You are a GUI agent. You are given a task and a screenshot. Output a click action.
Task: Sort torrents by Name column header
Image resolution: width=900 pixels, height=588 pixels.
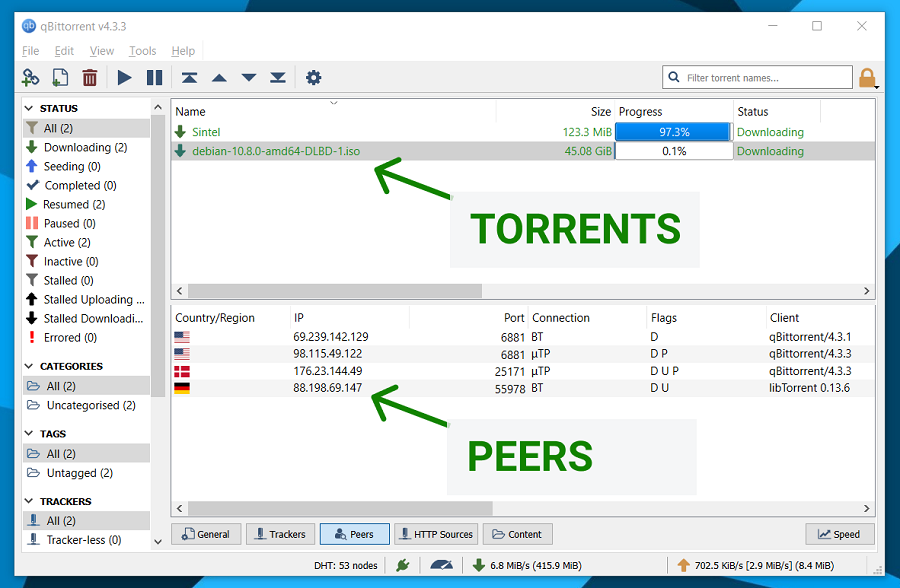[x=333, y=111]
